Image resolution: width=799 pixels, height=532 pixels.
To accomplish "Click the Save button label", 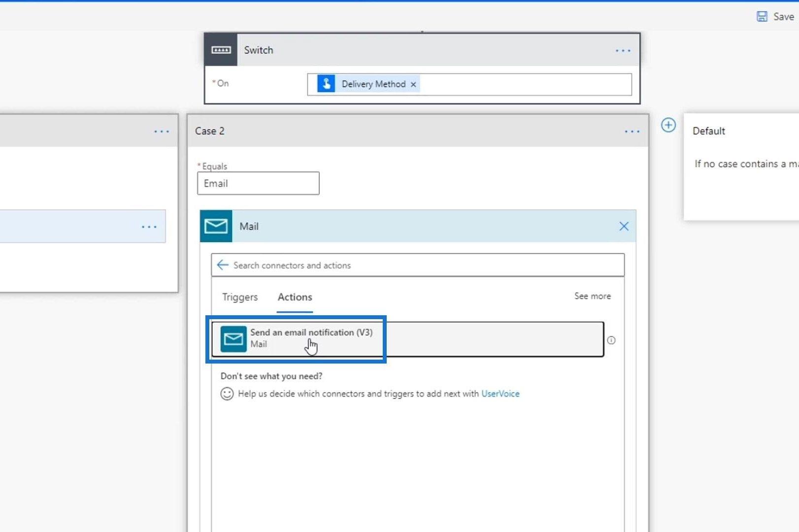I will [x=784, y=17].
